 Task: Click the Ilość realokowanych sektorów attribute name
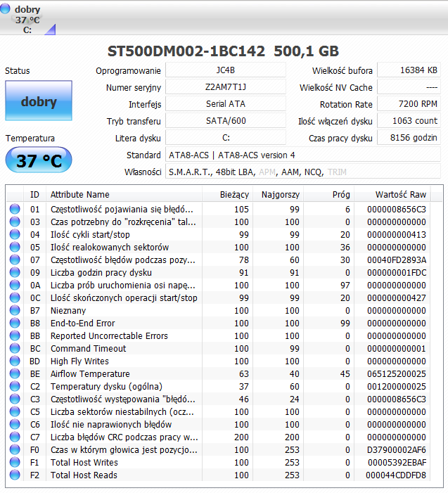tap(110, 247)
